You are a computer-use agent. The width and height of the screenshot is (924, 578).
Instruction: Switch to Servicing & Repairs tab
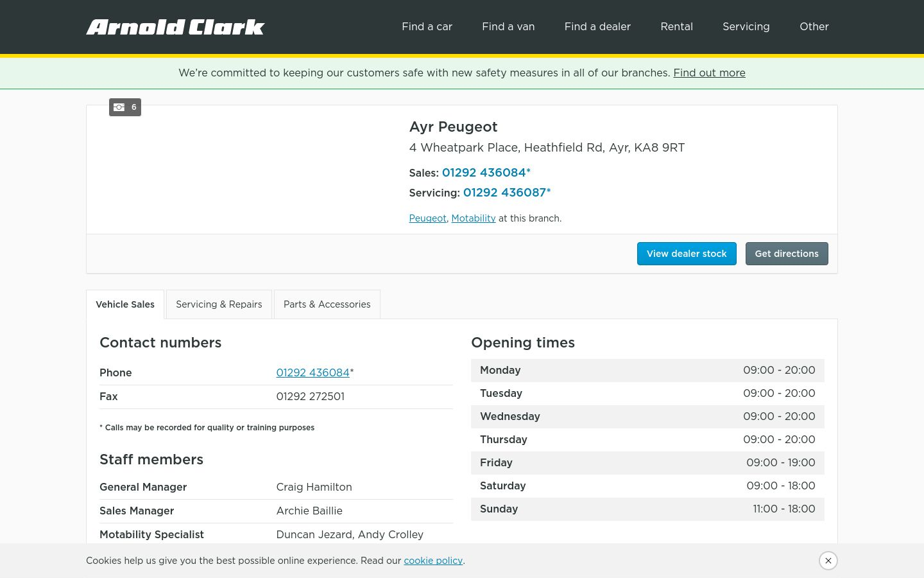[x=219, y=304]
